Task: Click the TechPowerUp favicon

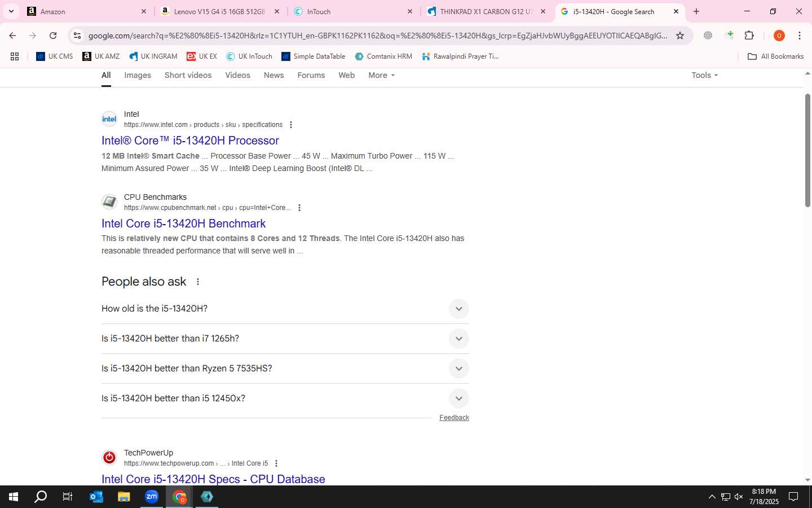Action: 109,458
